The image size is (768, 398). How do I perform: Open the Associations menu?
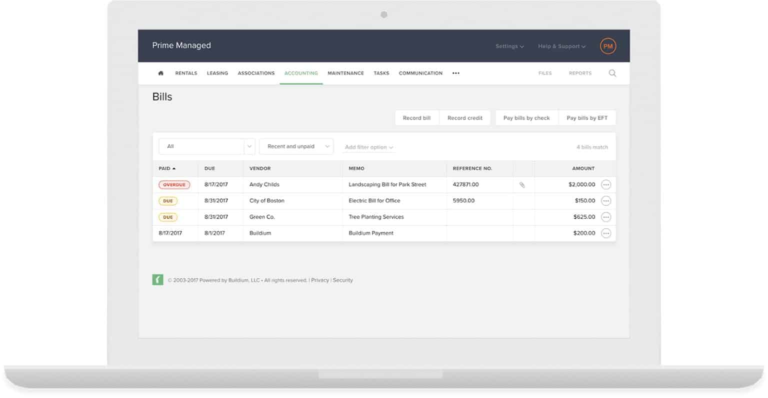pyautogui.click(x=256, y=73)
